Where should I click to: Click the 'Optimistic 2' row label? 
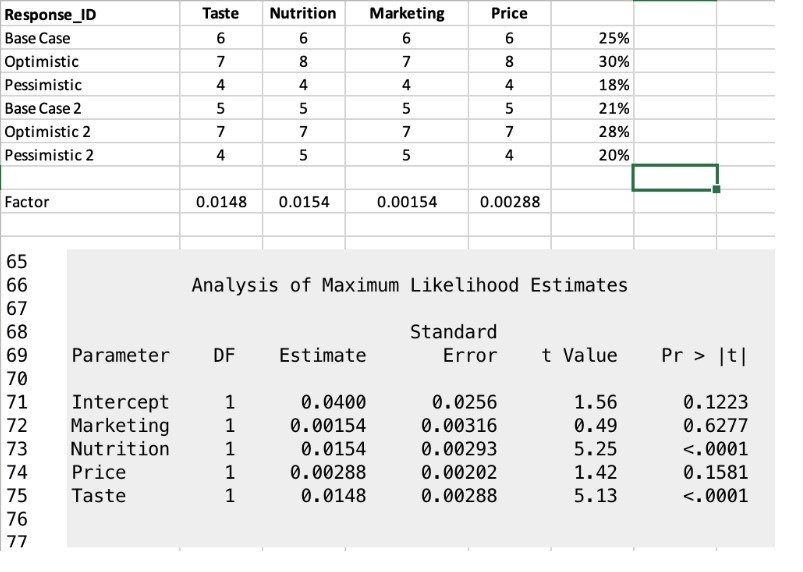point(48,132)
